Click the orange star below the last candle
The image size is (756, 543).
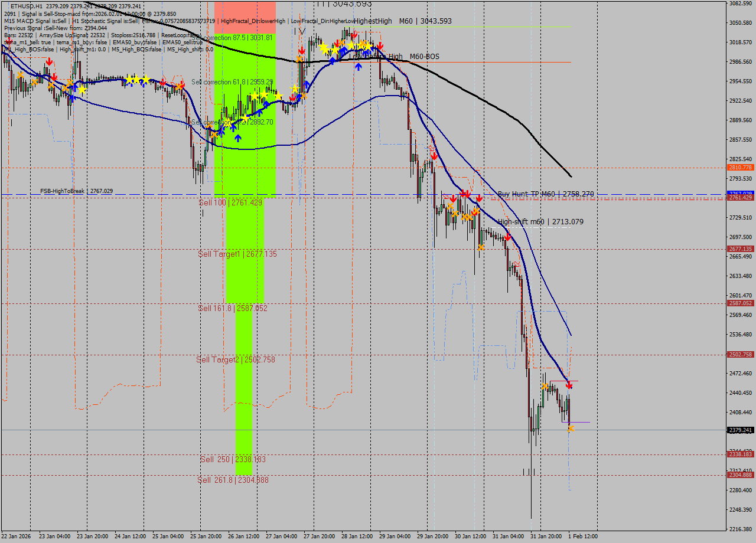tap(571, 428)
